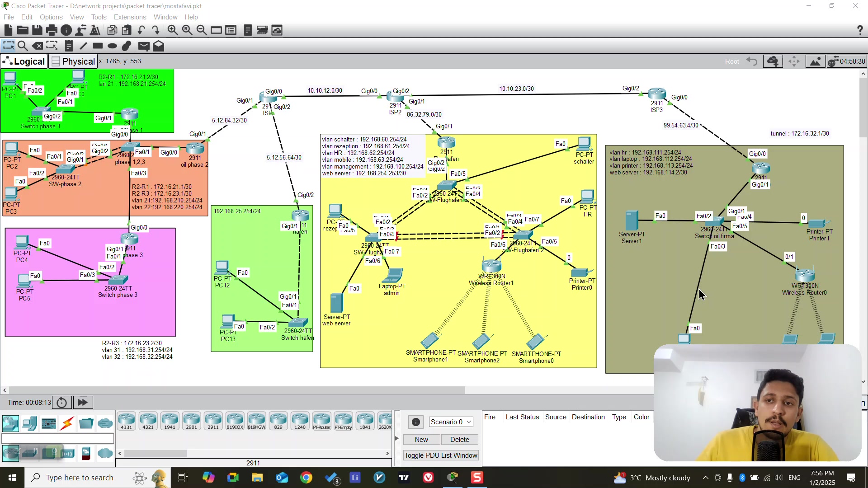Click the ISP3 router on the canvas
The image size is (868, 488).
657,95
